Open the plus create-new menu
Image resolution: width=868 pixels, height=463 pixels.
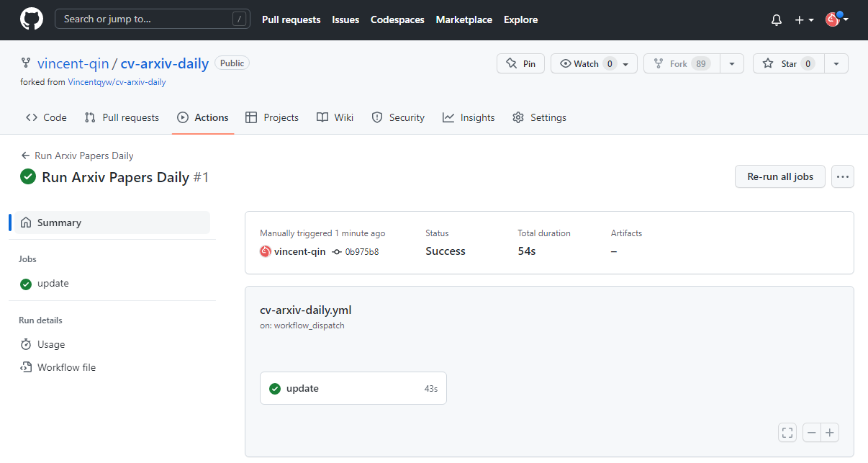point(804,20)
